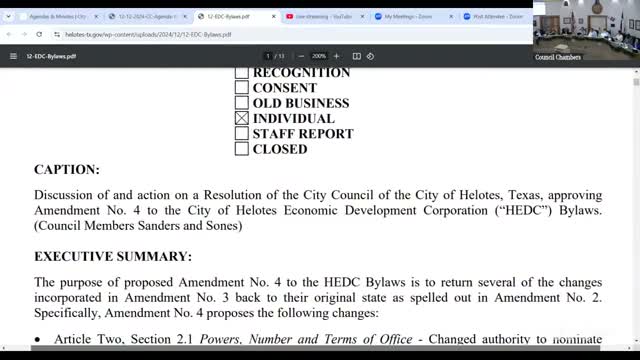This screenshot has height=360, width=640.
Task: Rotate the PDF with the rotate icon
Action: pos(370,56)
